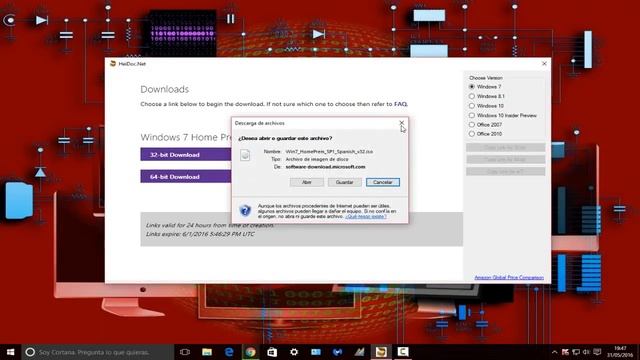This screenshot has width=640, height=360.
Task: Click the Links expire date text
Action: [200, 234]
